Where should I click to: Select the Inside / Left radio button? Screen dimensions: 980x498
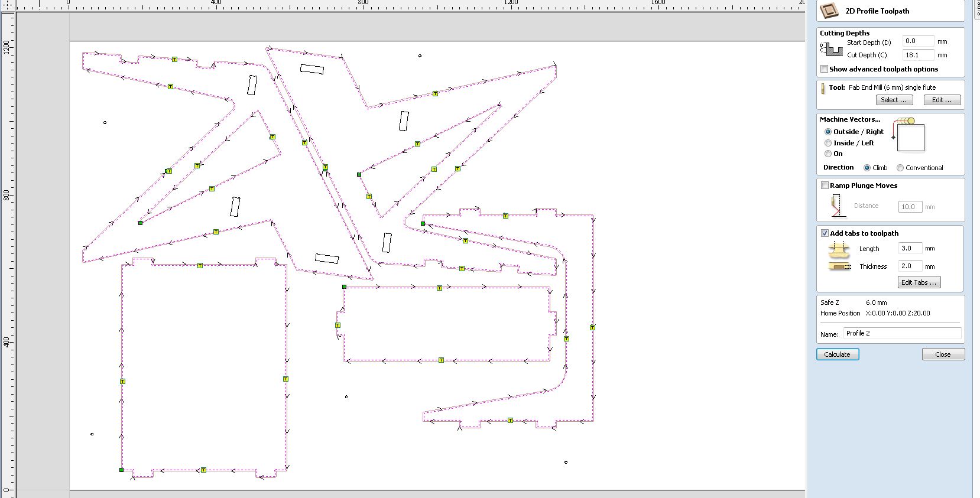(828, 143)
